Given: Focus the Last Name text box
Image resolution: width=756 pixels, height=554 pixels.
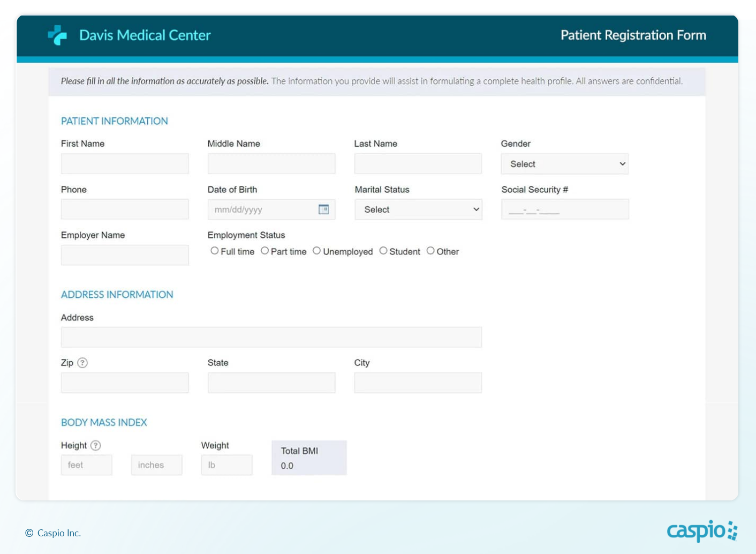Looking at the screenshot, I should click(418, 164).
